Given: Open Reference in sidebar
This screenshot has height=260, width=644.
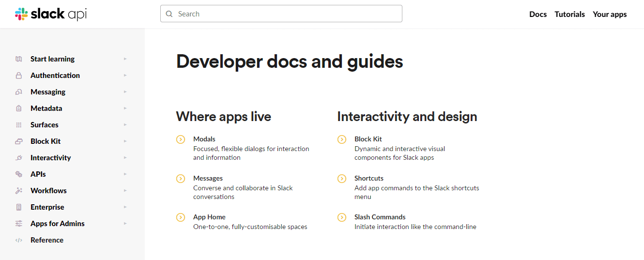Looking at the screenshot, I should click(x=47, y=240).
